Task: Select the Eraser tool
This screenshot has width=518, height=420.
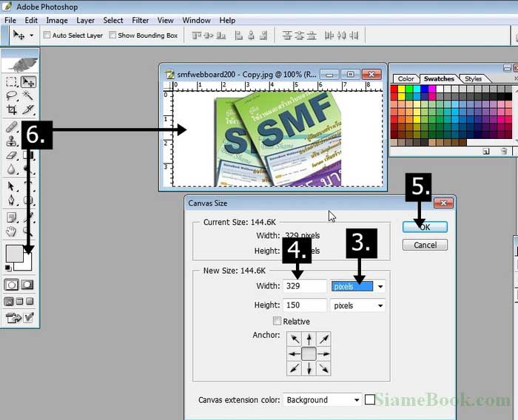Action: click(x=12, y=155)
